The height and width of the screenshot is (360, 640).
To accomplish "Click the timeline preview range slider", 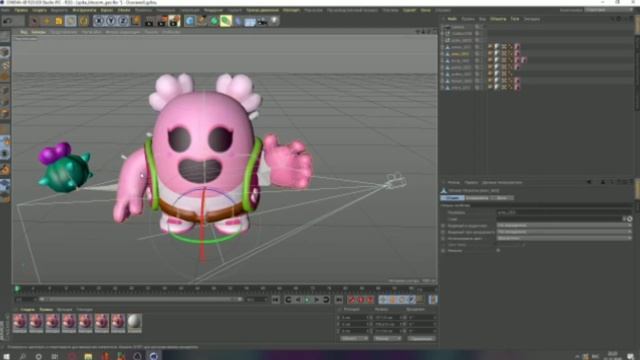I will pyautogui.click(x=141, y=299).
